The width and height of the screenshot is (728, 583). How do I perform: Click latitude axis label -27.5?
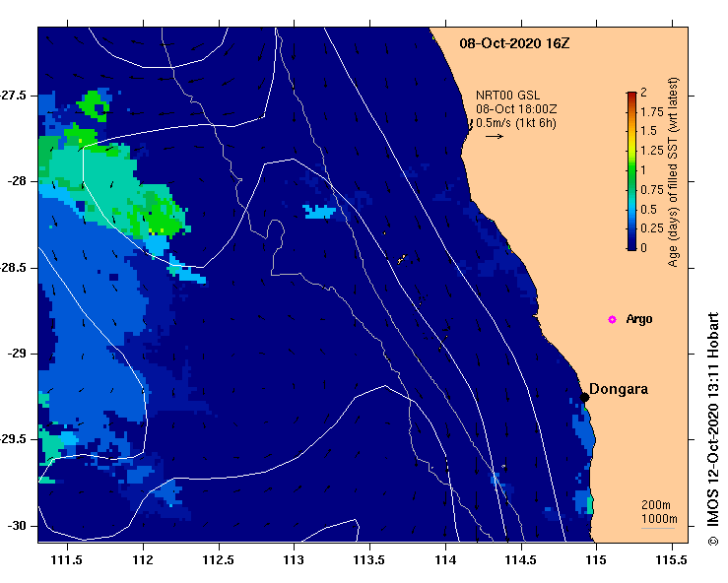(x=13, y=96)
